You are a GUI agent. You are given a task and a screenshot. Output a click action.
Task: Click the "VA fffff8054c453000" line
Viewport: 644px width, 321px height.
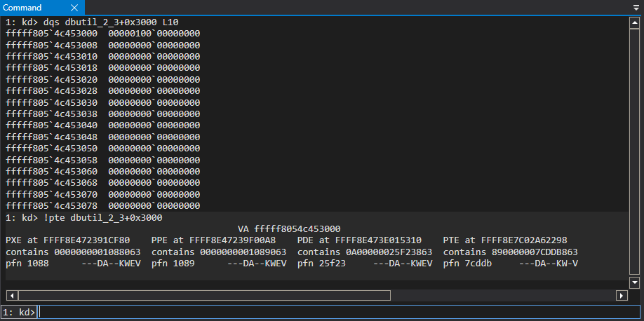[289, 228]
